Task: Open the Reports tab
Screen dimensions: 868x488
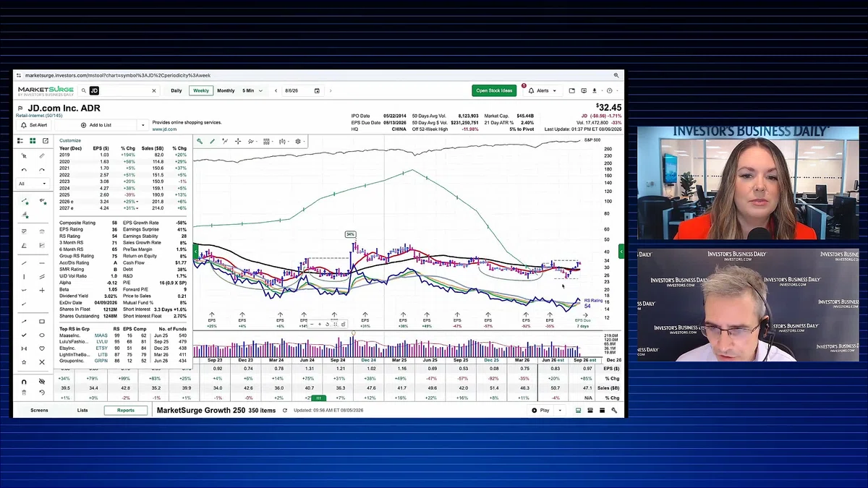Action: (126, 410)
